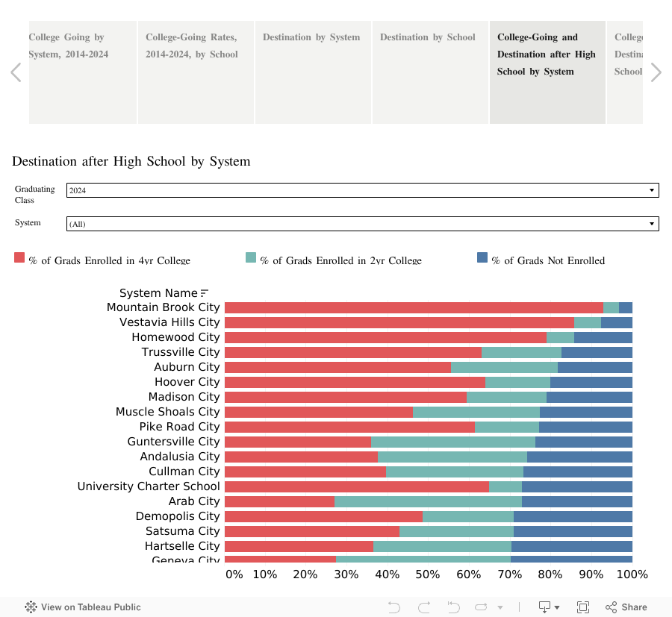The image size is (672, 617).
Task: Click the 'View on Tableau Public' link
Action: click(x=90, y=607)
